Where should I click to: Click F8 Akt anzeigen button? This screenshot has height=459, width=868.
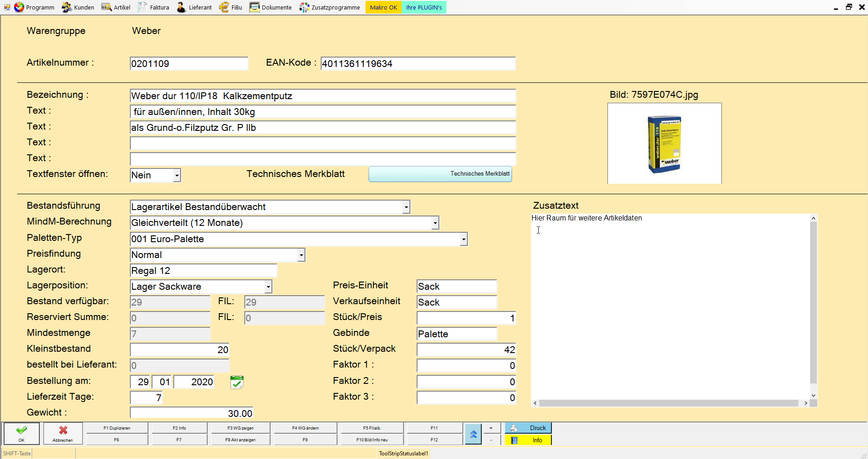(x=240, y=440)
